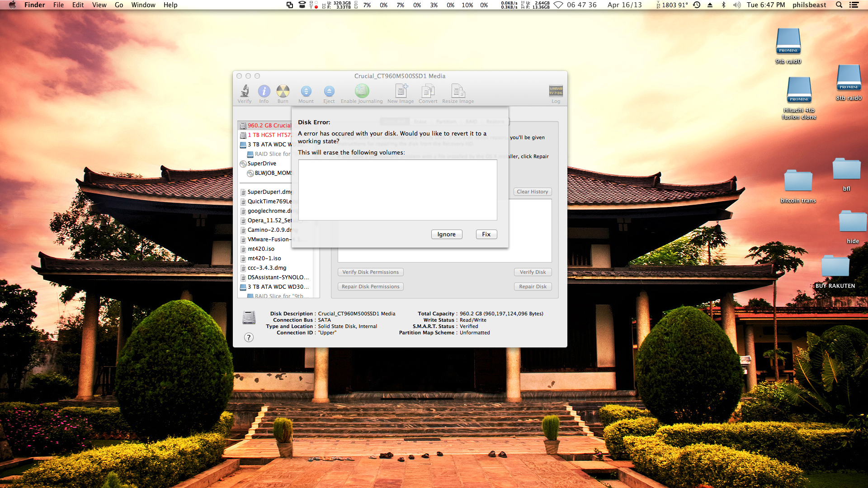Click the Repair Disk button
The width and height of the screenshot is (868, 488).
point(533,286)
